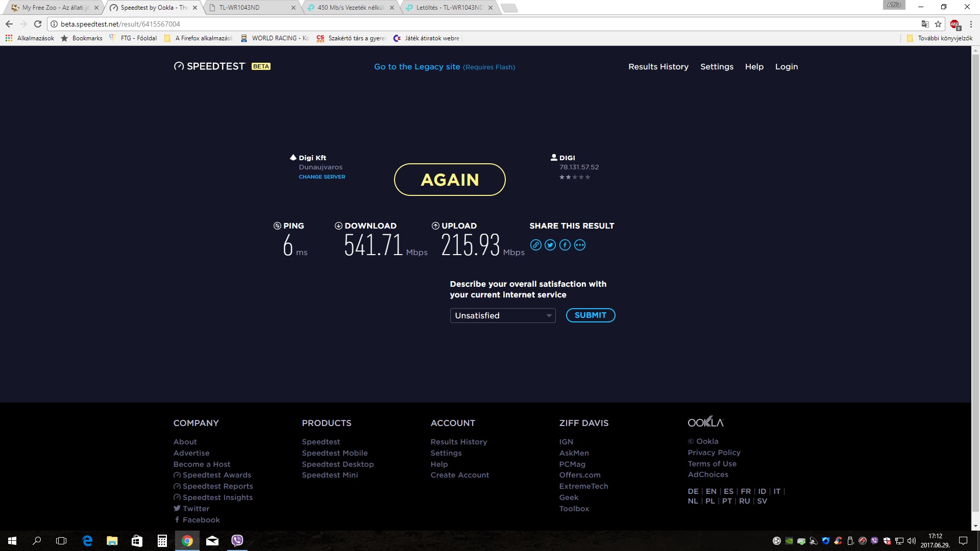Open ExtremeTech footer link

click(x=584, y=486)
